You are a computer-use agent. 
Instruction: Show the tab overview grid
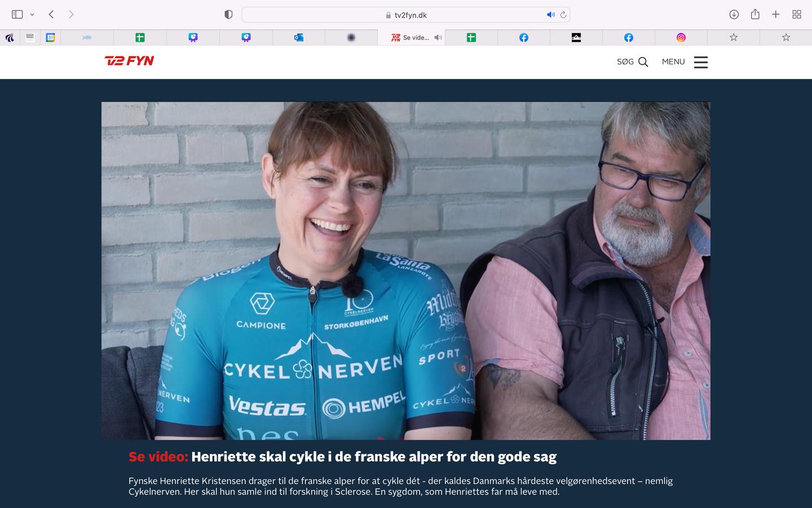click(797, 15)
